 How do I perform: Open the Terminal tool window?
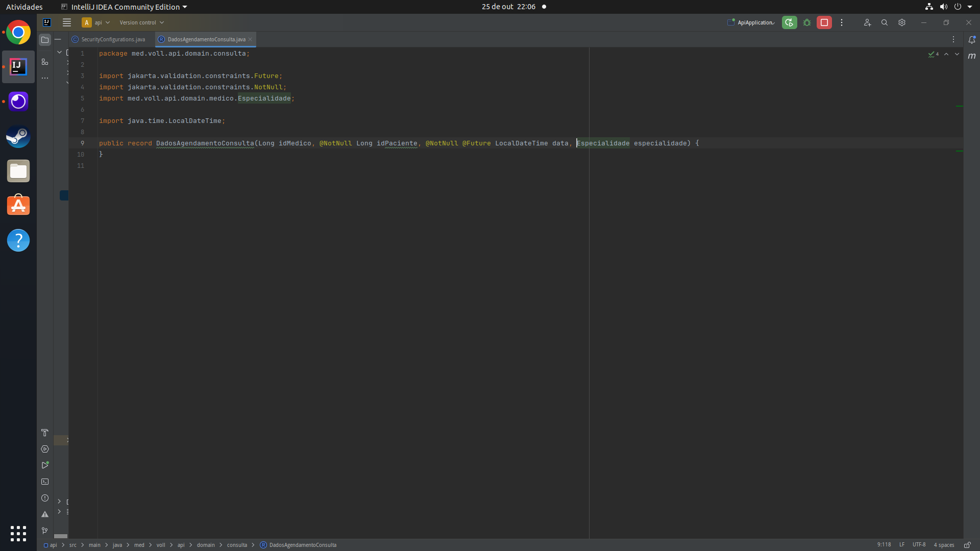click(x=45, y=482)
